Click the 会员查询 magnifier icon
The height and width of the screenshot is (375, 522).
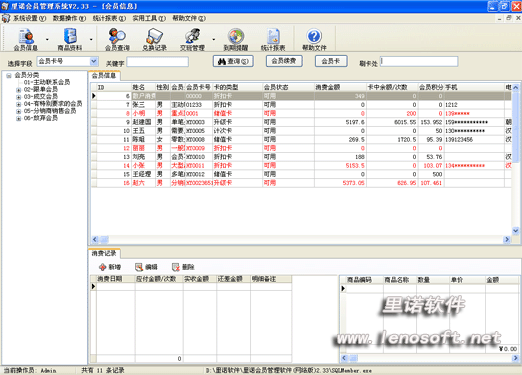pyautogui.click(x=117, y=36)
